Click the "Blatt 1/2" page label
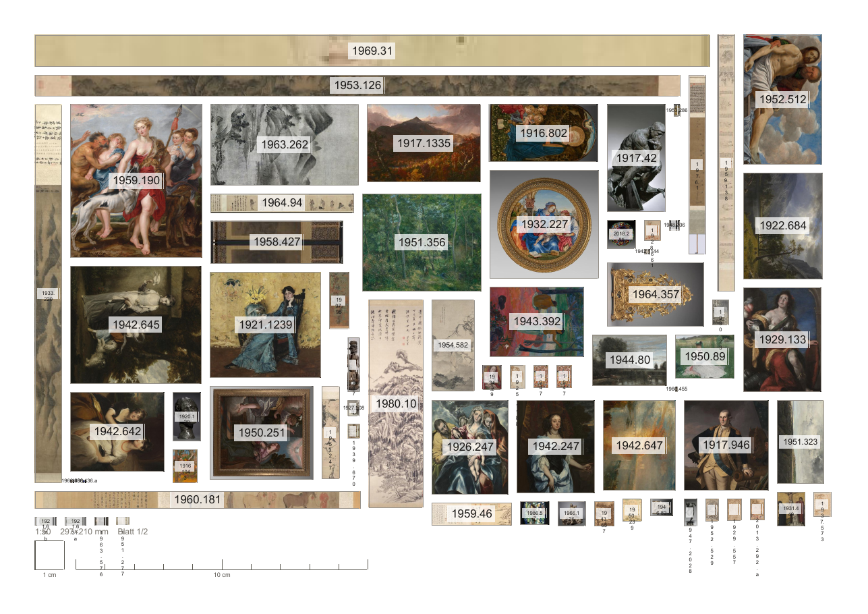Screen dimensions: 868x614 pos(132,532)
